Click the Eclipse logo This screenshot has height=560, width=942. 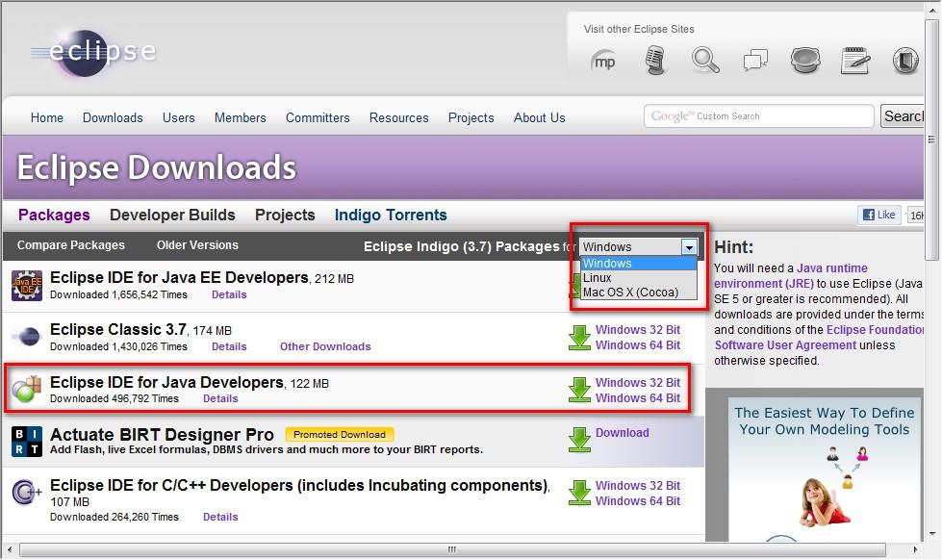(x=93, y=53)
